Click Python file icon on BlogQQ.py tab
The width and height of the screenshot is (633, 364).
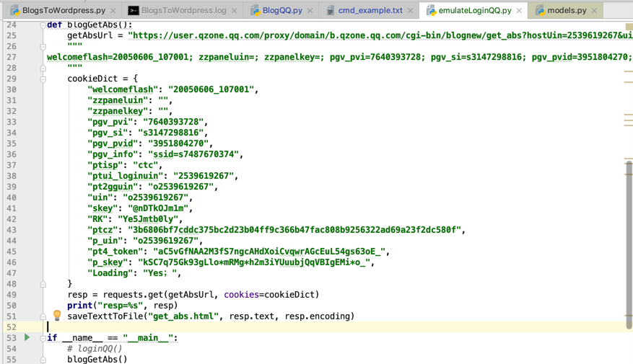(x=255, y=11)
